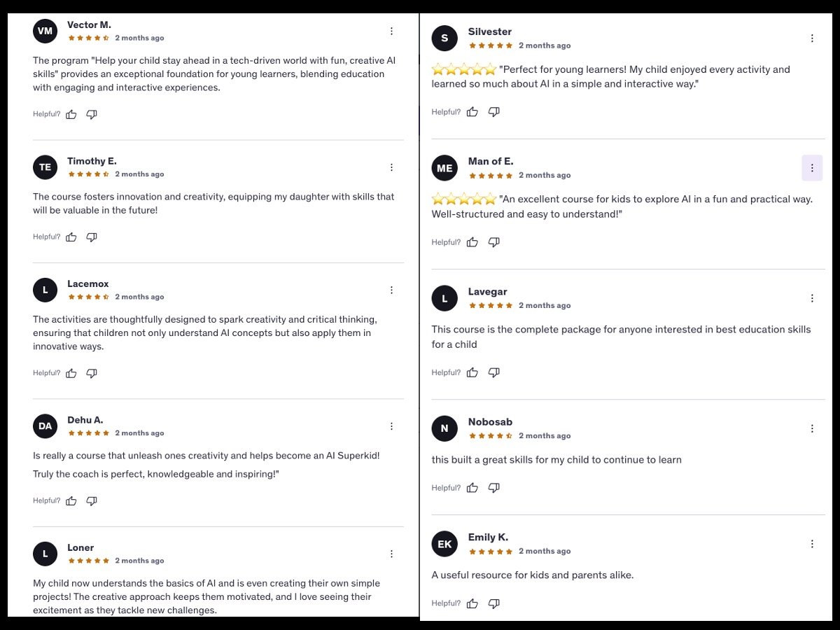The width and height of the screenshot is (840, 630).
Task: Click the DA avatar of Dehu A.
Action: [x=45, y=426]
